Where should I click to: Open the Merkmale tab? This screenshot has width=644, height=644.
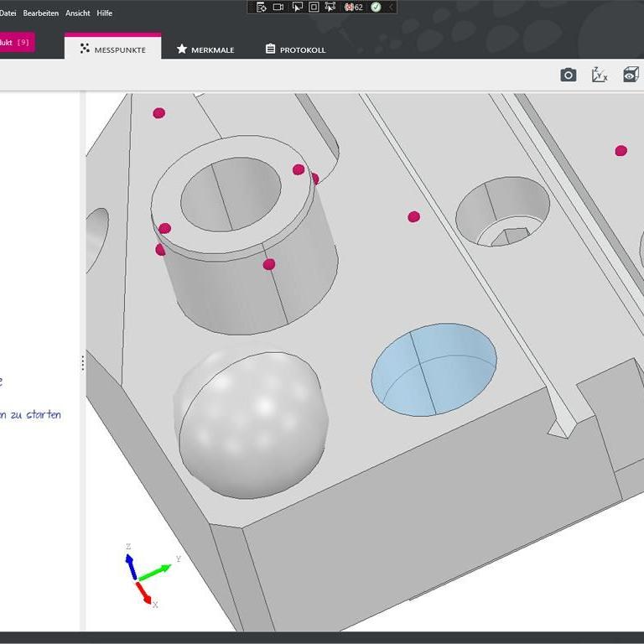pyautogui.click(x=205, y=49)
